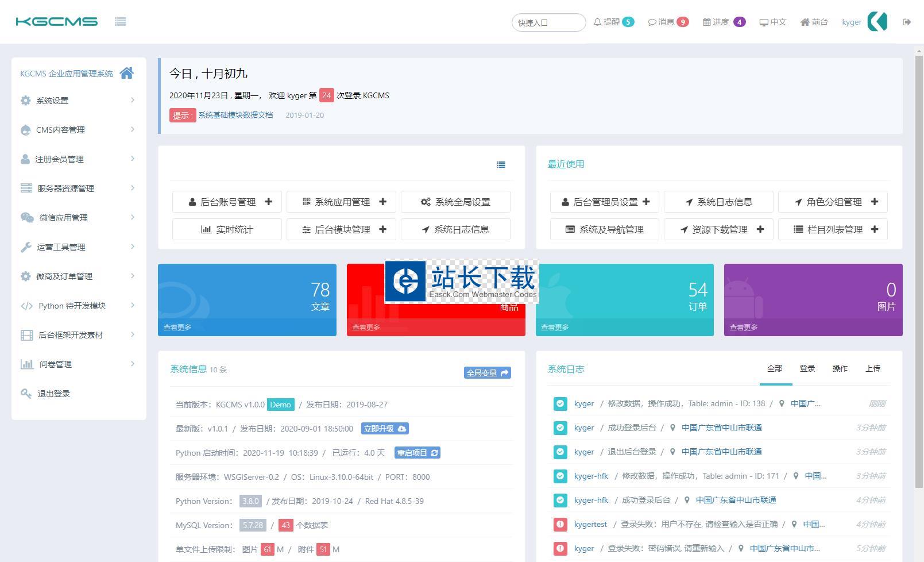This screenshot has height=562, width=924.
Task: Click the sidebar collapse hamburger icon
Action: [120, 22]
